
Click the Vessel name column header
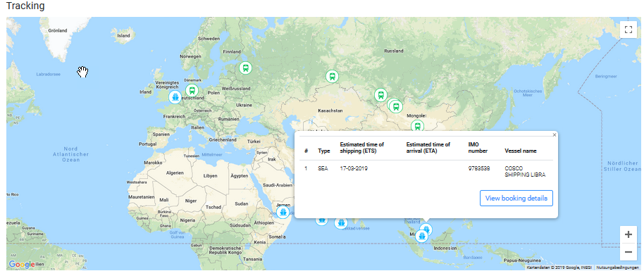pos(521,151)
